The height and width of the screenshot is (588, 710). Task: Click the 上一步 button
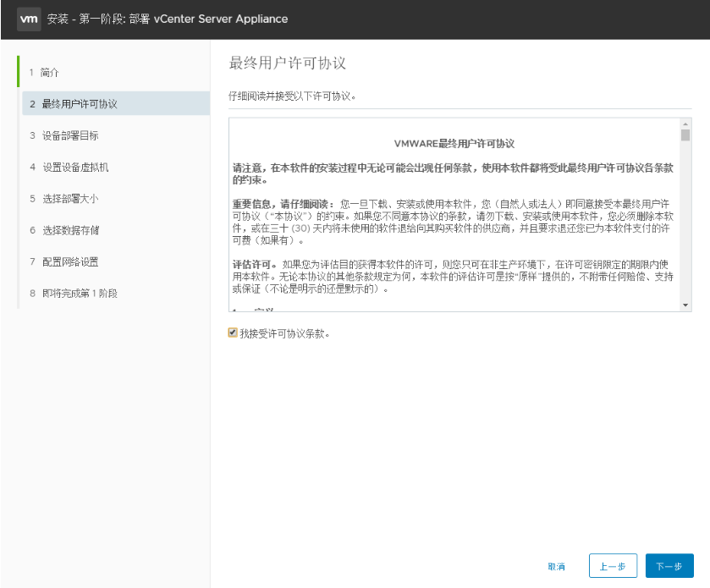pyautogui.click(x=612, y=566)
